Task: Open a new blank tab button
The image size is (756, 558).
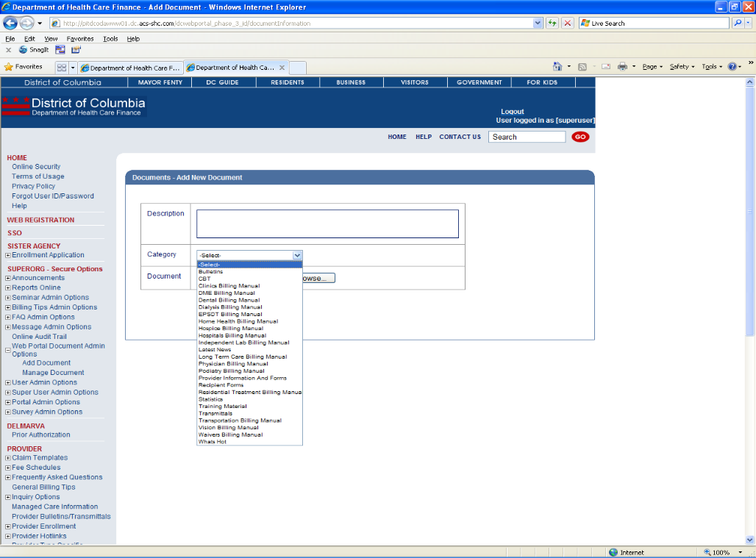Action: (x=298, y=68)
